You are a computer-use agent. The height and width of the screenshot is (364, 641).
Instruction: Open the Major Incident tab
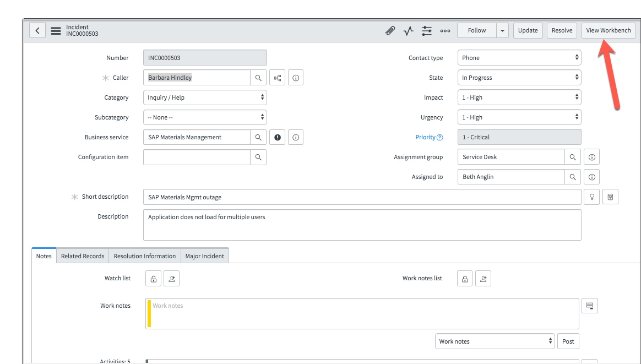[x=205, y=256]
